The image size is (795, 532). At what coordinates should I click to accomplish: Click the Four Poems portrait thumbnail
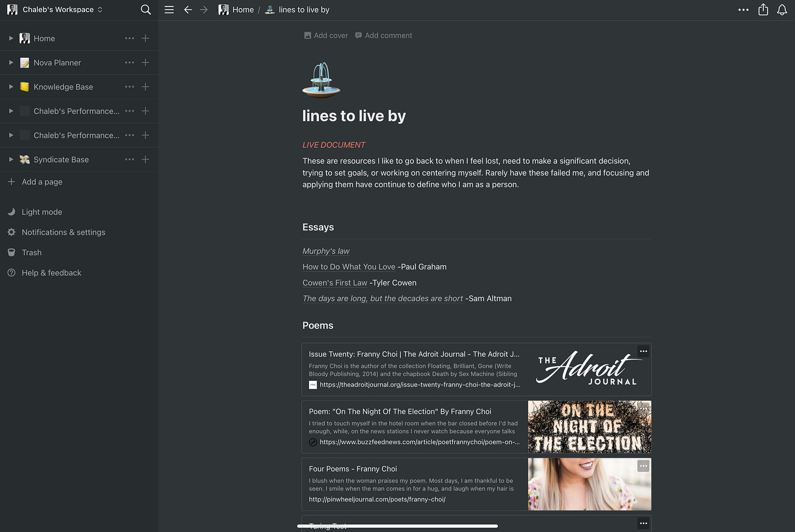(589, 484)
